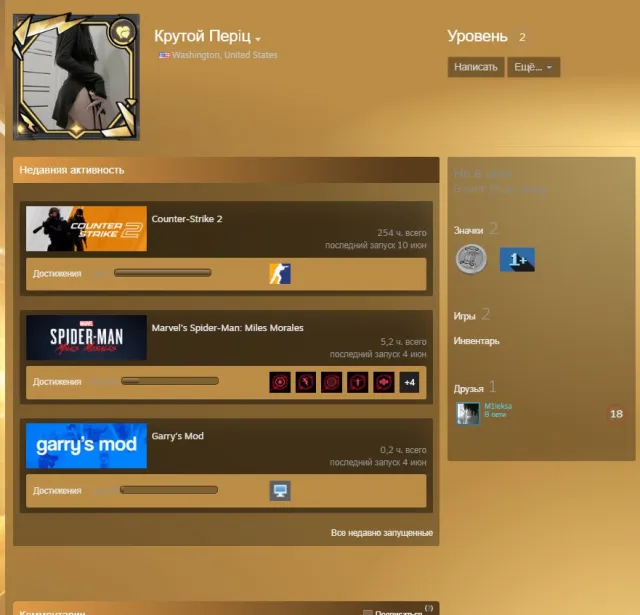The height and width of the screenshot is (615, 640).
Task: Click the Counter-Strike 2 achievements progress bar
Action: point(163,273)
